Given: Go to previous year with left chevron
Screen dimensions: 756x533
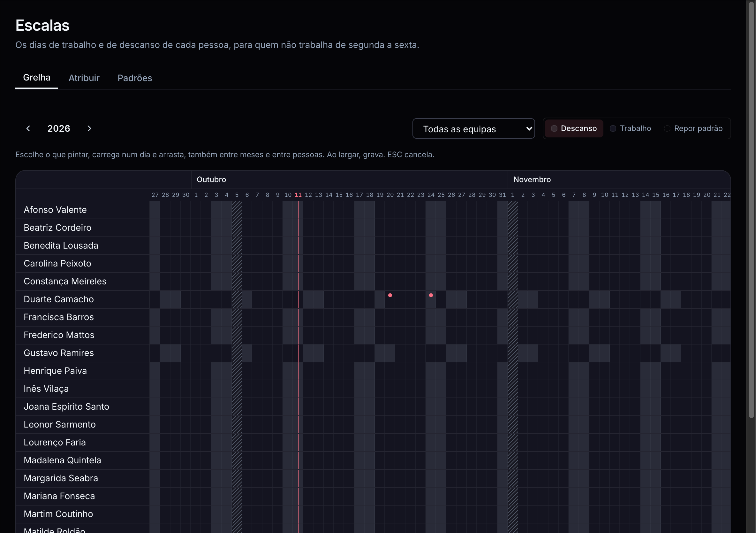Looking at the screenshot, I should 28,128.
